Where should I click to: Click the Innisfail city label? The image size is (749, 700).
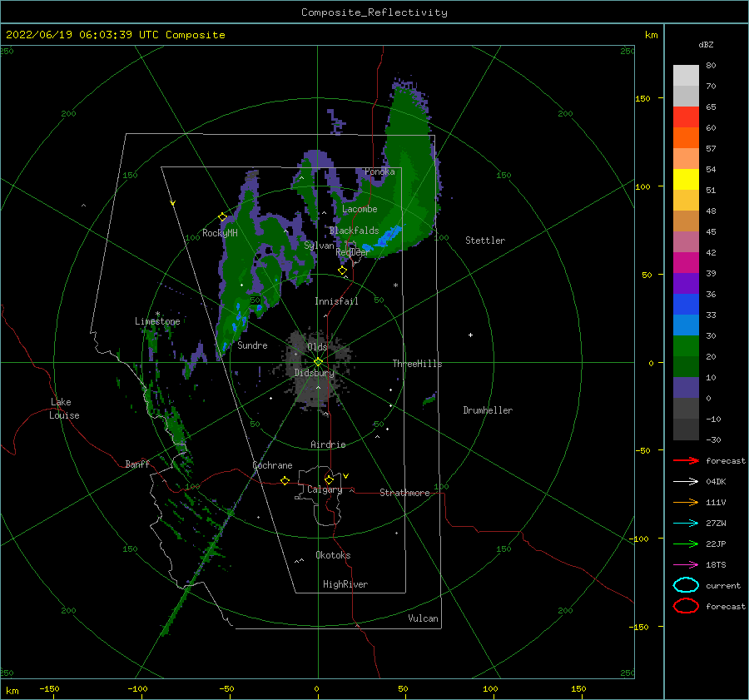(x=336, y=301)
